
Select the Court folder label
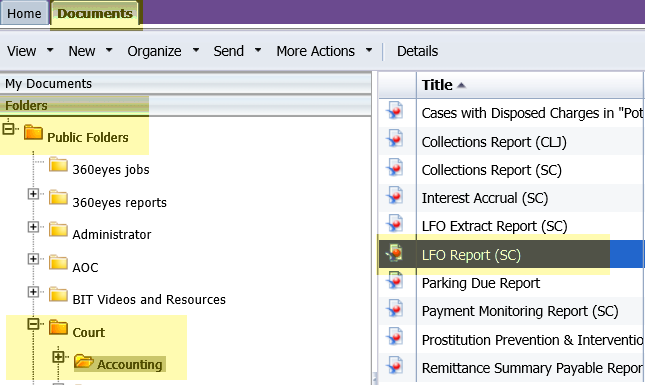coord(88,332)
